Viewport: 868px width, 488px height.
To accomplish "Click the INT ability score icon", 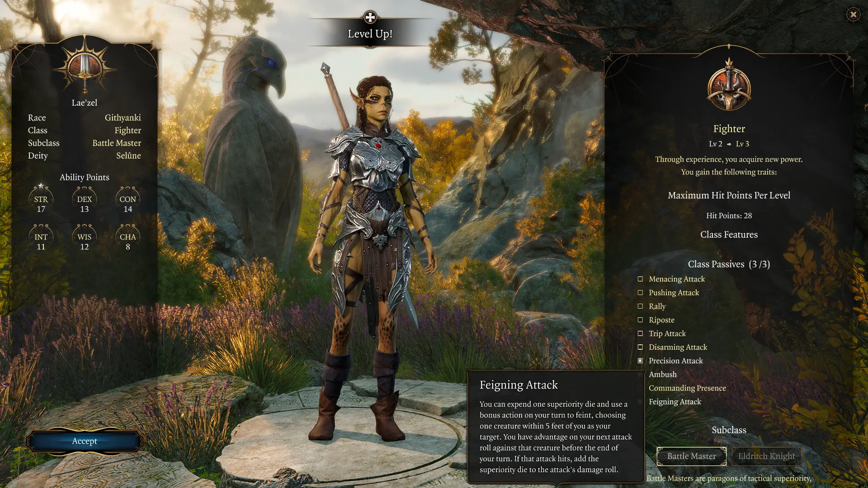I will [41, 237].
